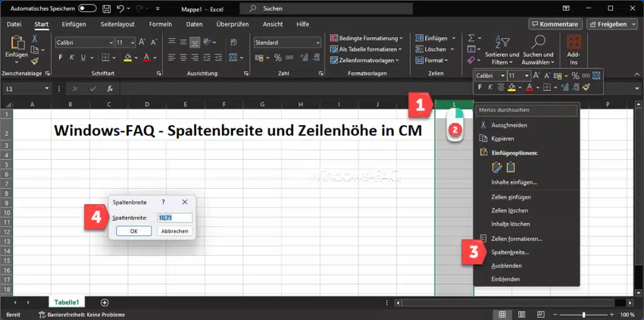Expand Als Tabelle formatieren dropdown
This screenshot has height=320, width=644.
(x=365, y=49)
